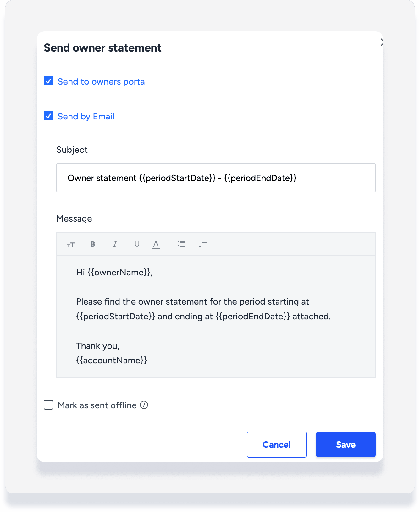
Task: Click the {{accountName}} signature line in message
Action: point(112,360)
